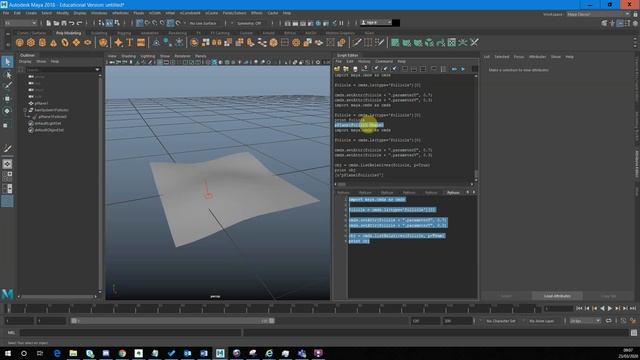Viewport: 640px width, 360px height.
Task: Select the Multi-Cut tool on the shelf
Action: point(357,42)
